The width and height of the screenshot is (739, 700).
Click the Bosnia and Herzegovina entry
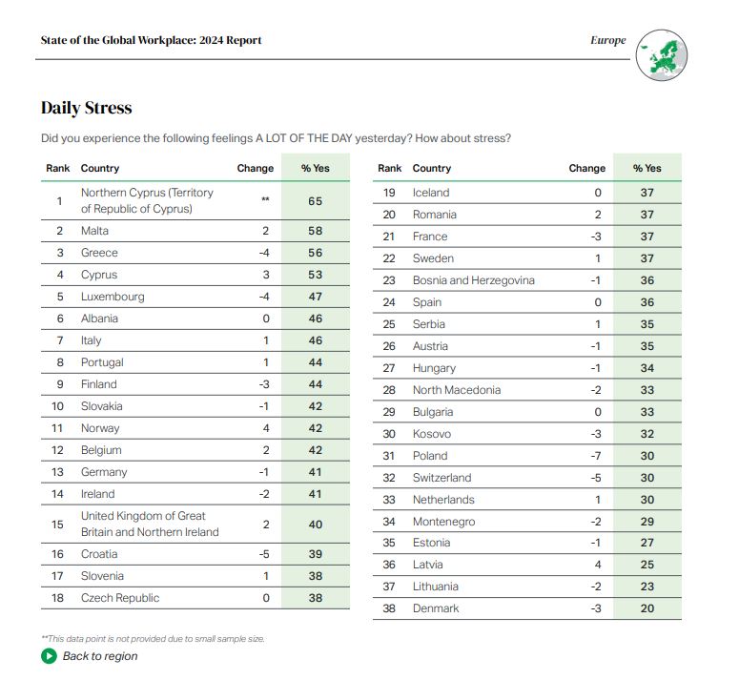click(473, 280)
